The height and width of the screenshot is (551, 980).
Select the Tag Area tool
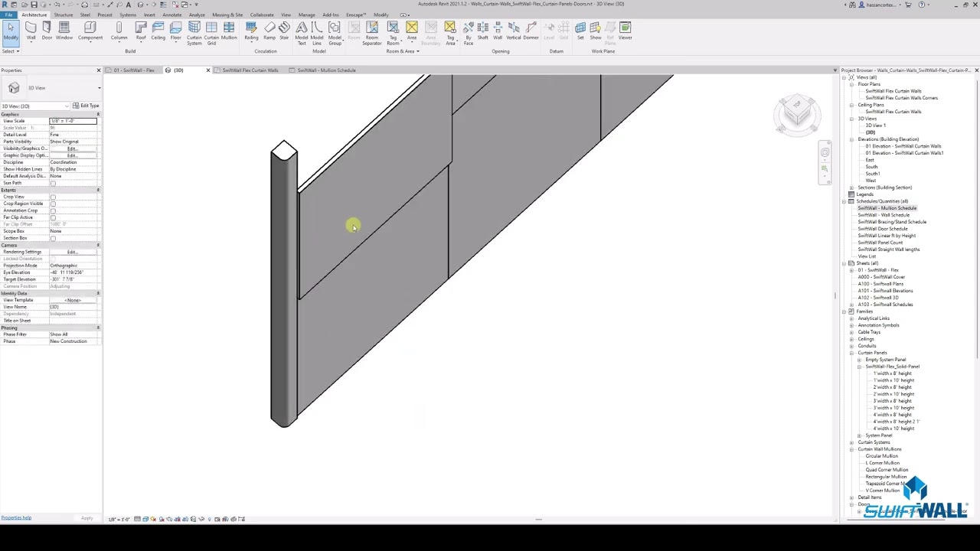450,34
